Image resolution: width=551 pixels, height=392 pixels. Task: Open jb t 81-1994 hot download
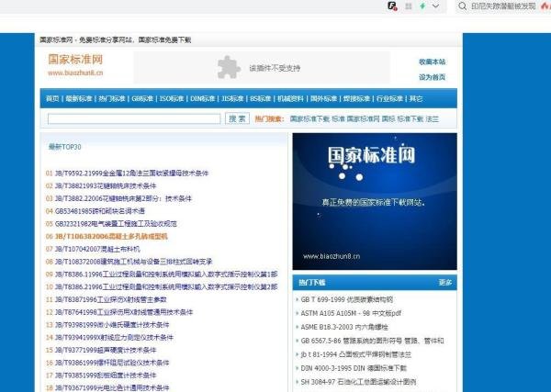tap(356, 354)
